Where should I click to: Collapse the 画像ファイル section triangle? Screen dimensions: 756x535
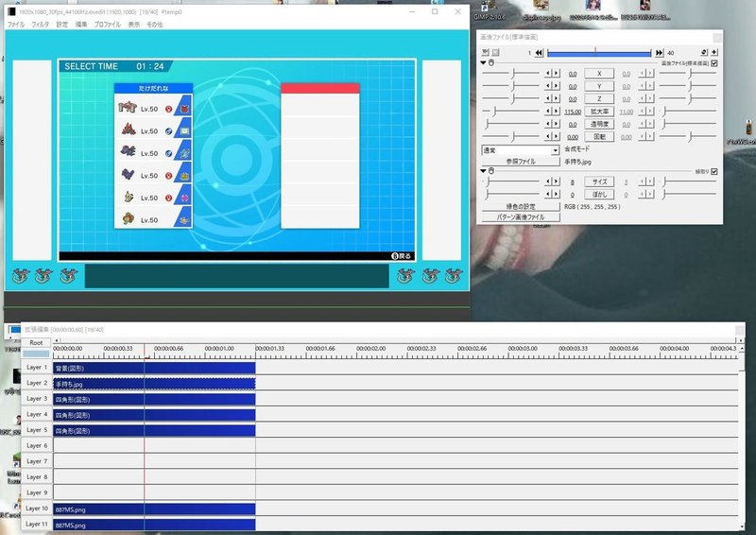484,63
